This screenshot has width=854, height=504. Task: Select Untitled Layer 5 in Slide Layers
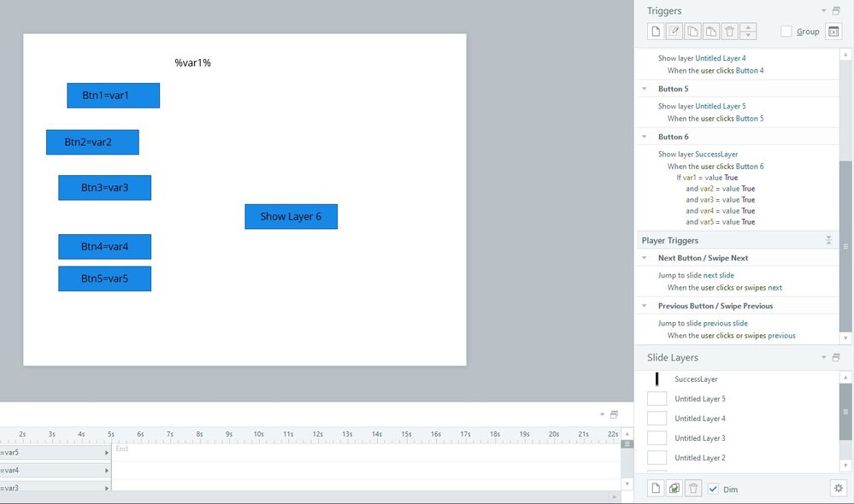[699, 399]
